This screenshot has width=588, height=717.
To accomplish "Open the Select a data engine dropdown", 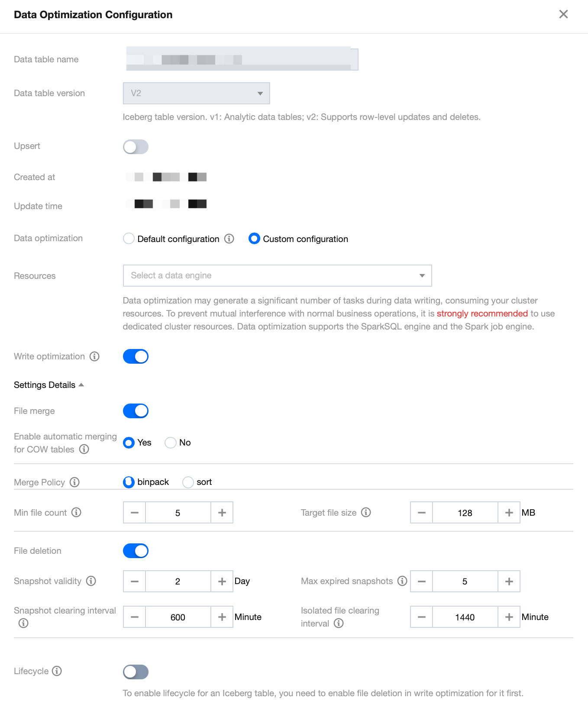I will [x=277, y=276].
